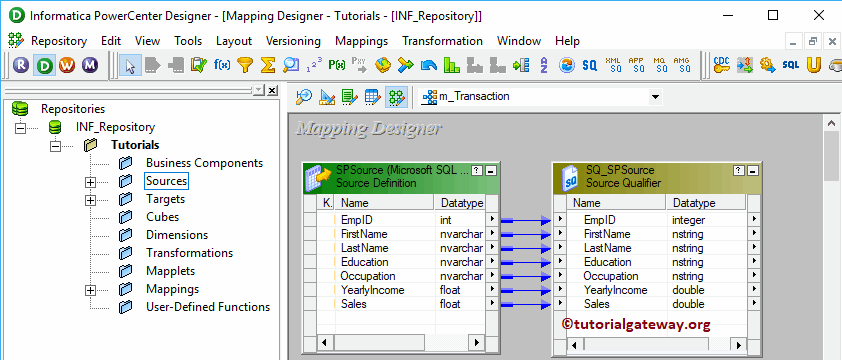Click the AMG SQ toolbar icon
Image resolution: width=842 pixels, height=360 pixels.
[x=682, y=66]
